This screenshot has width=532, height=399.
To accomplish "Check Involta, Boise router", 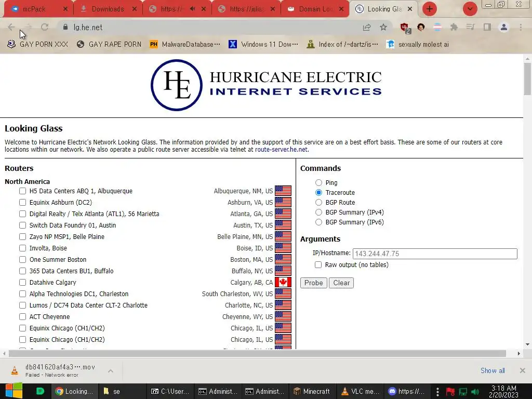I will pyautogui.click(x=22, y=248).
